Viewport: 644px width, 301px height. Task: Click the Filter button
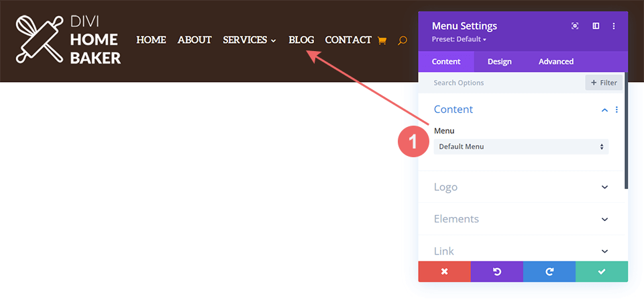(x=604, y=83)
